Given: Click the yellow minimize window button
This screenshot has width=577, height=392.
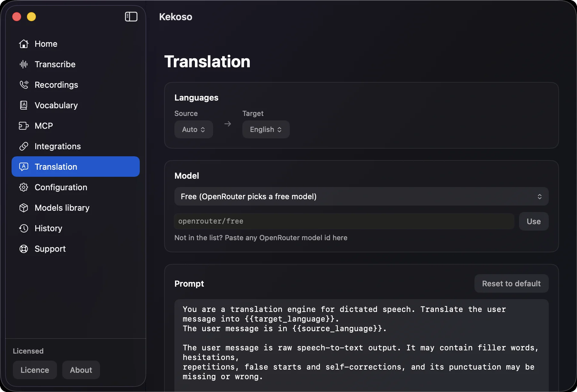Looking at the screenshot, I should [x=31, y=17].
